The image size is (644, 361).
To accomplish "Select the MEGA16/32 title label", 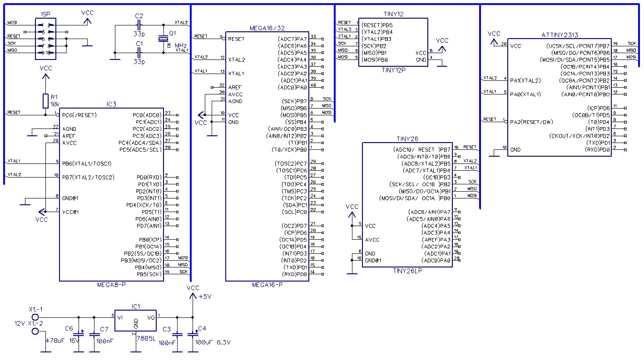I will click(268, 28).
